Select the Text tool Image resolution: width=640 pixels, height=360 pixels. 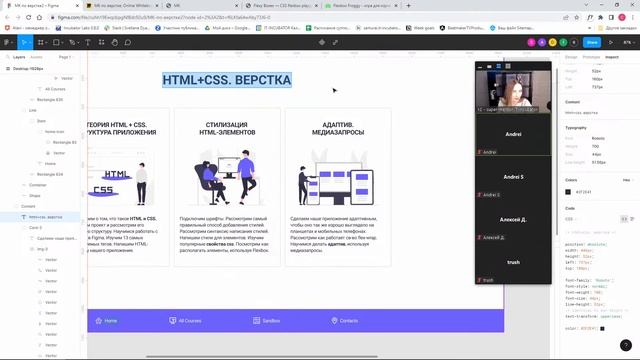(88, 42)
